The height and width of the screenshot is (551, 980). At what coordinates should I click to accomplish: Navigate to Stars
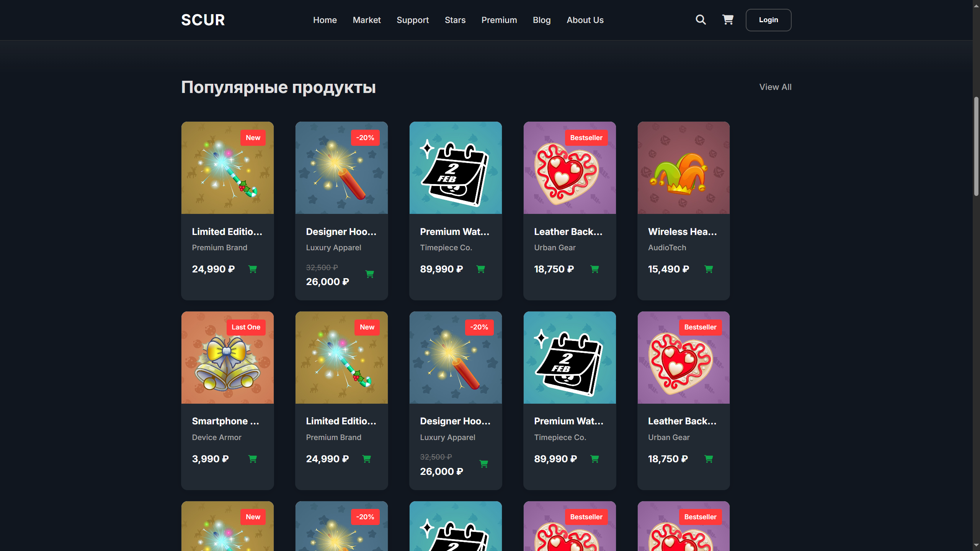(455, 20)
